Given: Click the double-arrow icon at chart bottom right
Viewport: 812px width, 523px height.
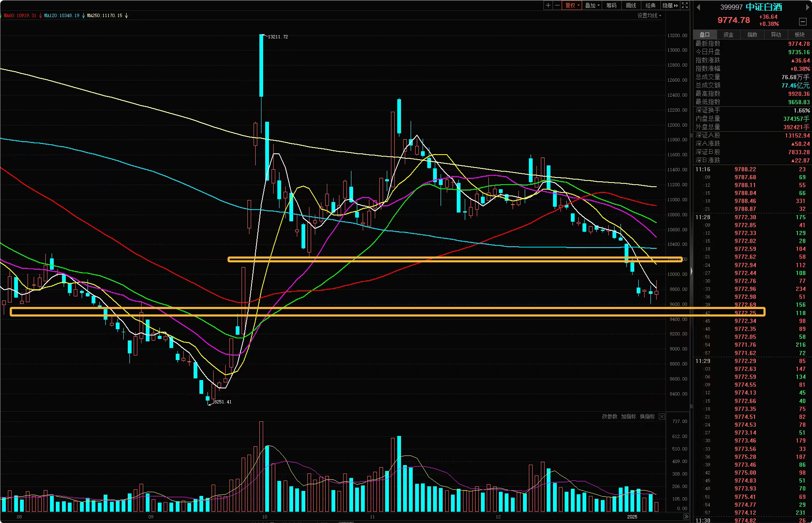Looking at the screenshot, I should coord(686,517).
